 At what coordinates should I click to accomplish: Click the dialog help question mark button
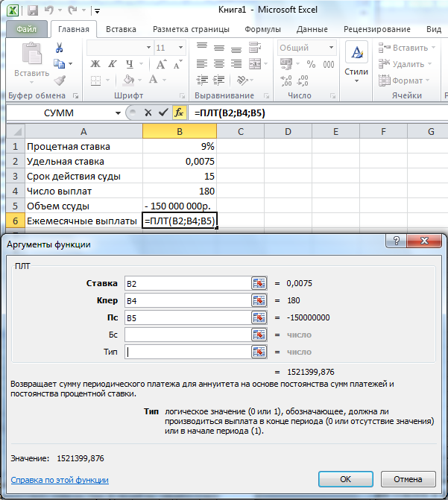pyautogui.click(x=397, y=241)
